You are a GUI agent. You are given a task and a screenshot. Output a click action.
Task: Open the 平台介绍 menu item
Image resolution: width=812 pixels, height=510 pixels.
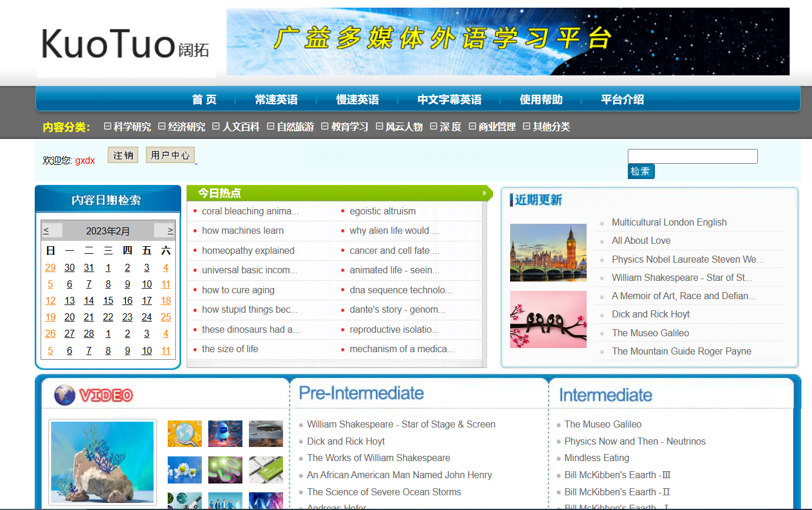coord(623,100)
